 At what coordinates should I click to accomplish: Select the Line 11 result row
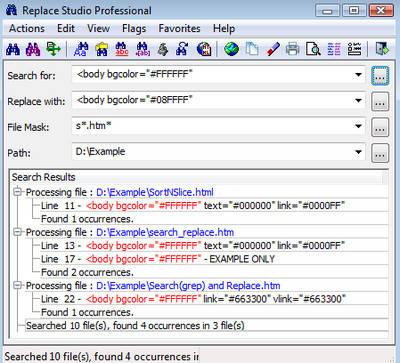point(214,206)
